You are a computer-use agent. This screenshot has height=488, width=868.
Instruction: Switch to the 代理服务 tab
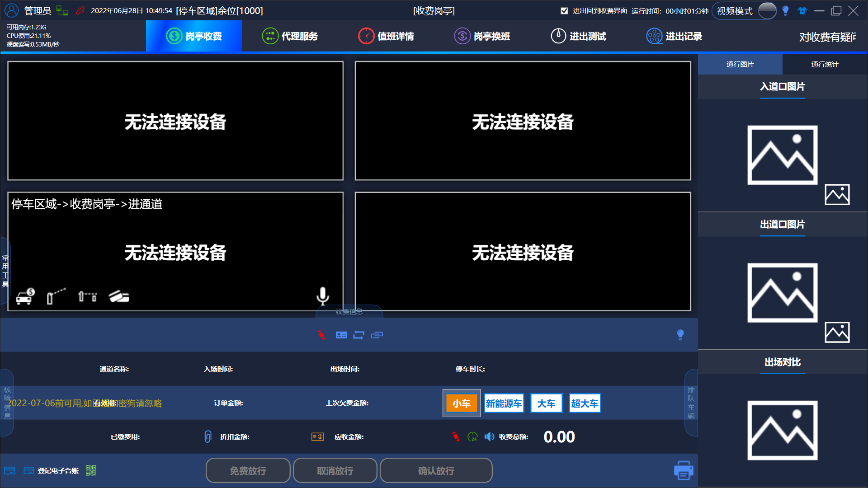(x=290, y=36)
